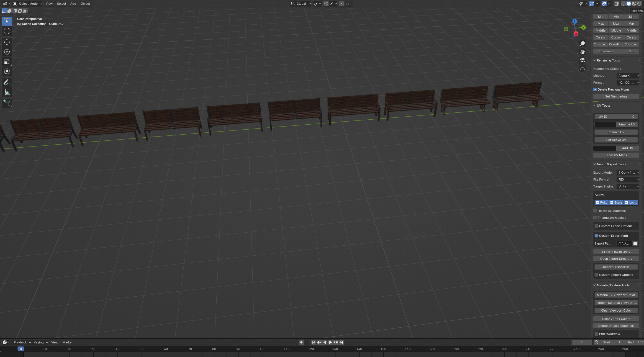
Task: Activate the Annotate pencil tool
Action: (7, 82)
